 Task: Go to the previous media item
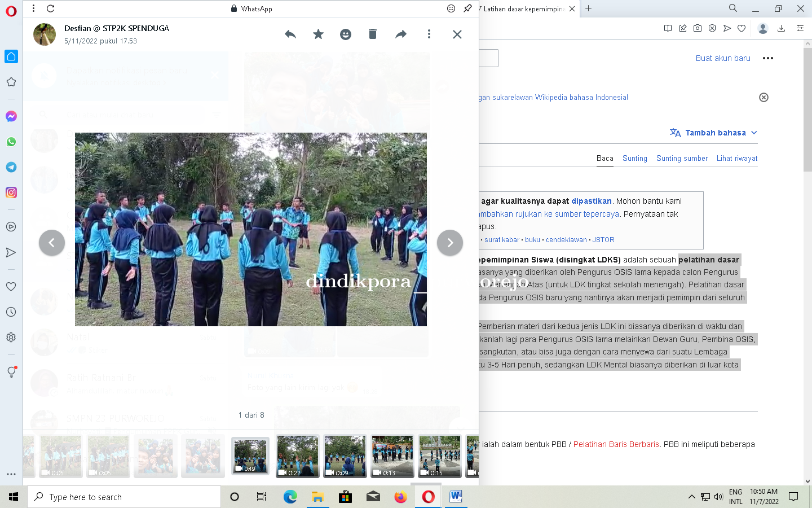tap(52, 243)
